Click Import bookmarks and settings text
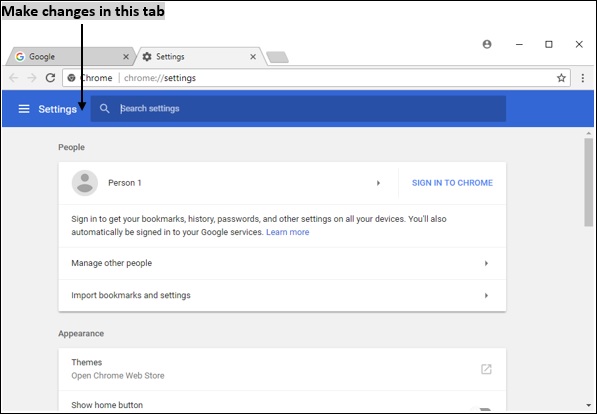Image resolution: width=597 pixels, height=414 pixels. pyautogui.click(x=131, y=296)
